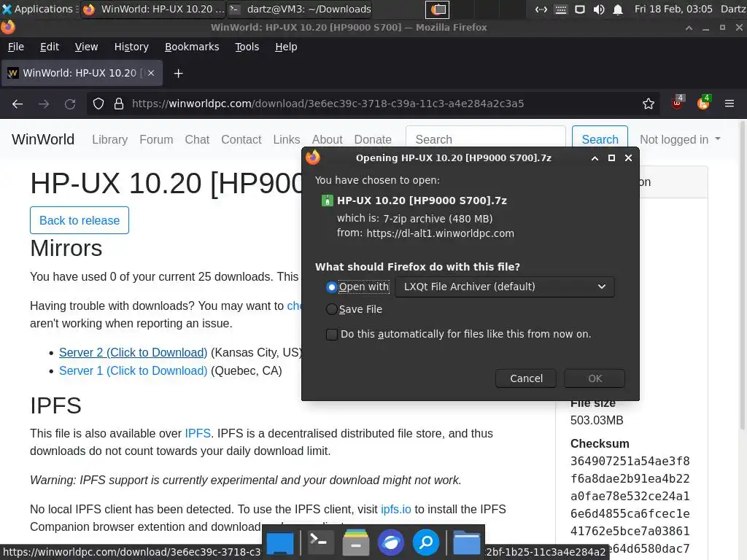The height and width of the screenshot is (560, 747).
Task: Focus the WinWorld Search input field
Action: (485, 139)
